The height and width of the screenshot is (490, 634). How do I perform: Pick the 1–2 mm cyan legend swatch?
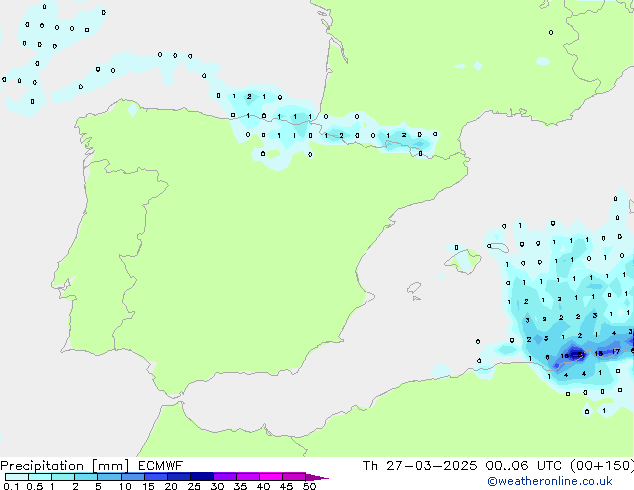point(63,477)
